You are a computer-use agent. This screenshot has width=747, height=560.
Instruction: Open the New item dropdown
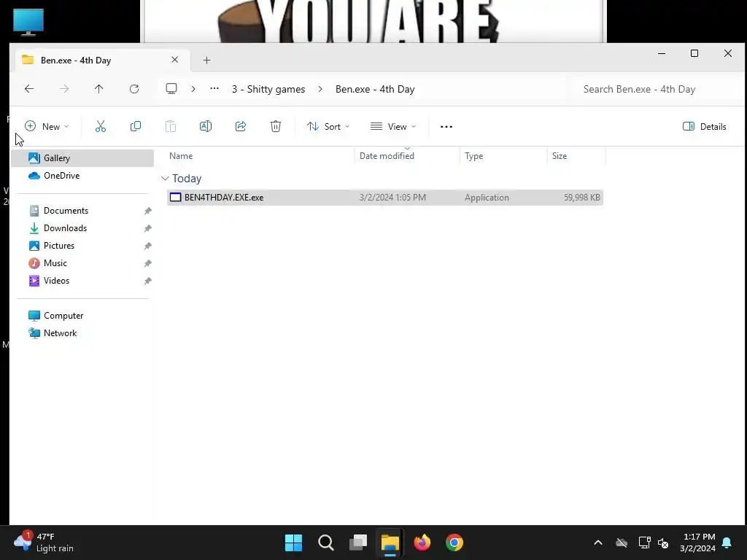(x=47, y=127)
